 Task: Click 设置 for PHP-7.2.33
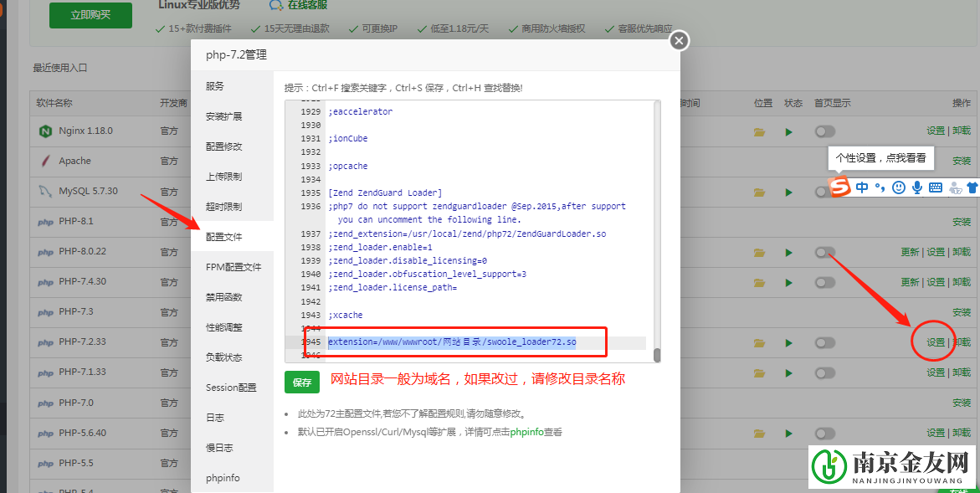pyautogui.click(x=935, y=342)
